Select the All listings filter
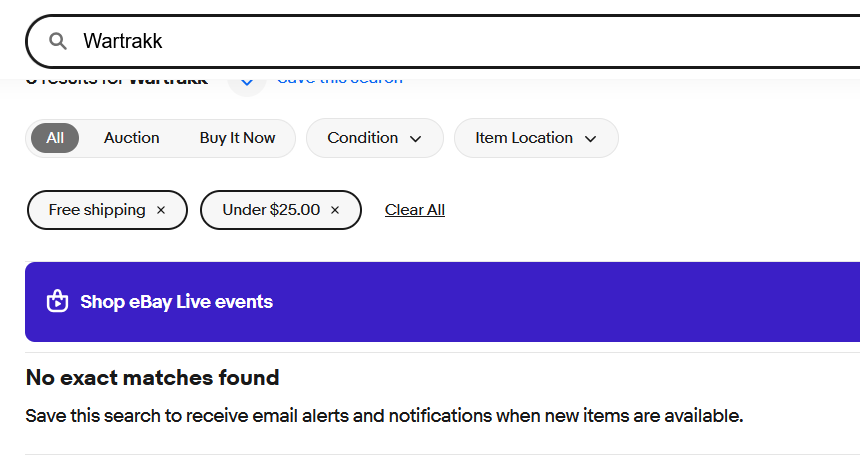This screenshot has width=860, height=467. (x=55, y=138)
